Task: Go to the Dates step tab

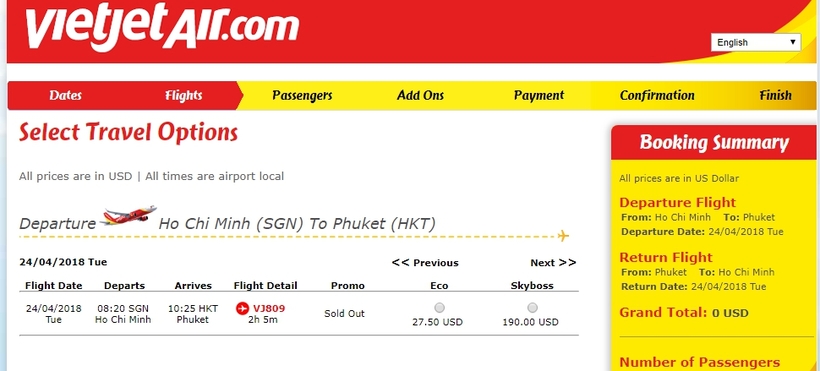Action: coord(65,96)
